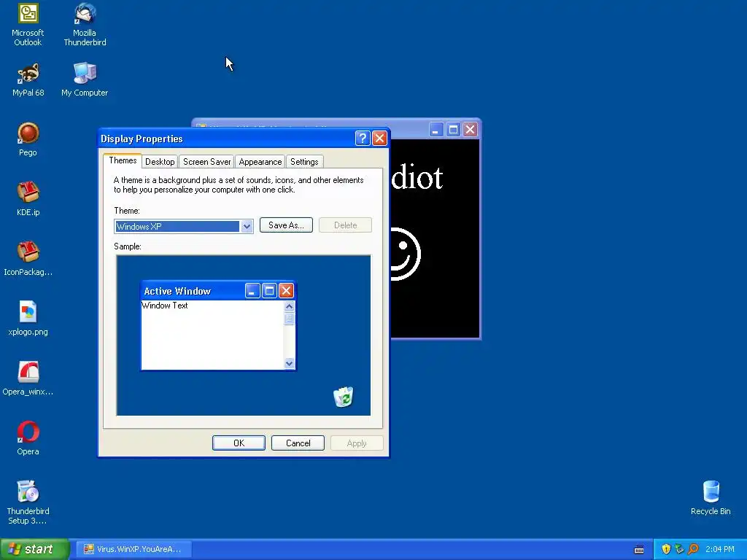Click the recycle bin in the theme sample

click(x=343, y=397)
